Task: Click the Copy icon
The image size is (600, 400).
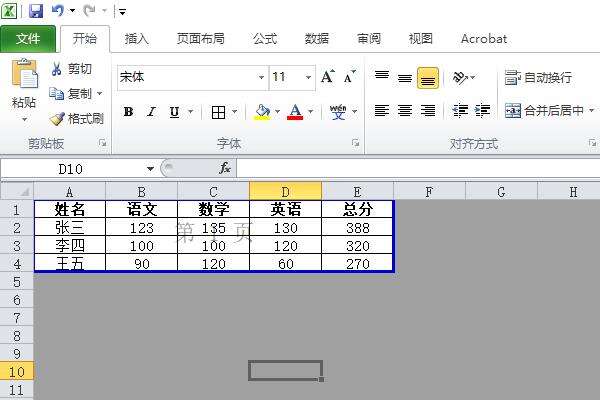Action: [x=57, y=93]
